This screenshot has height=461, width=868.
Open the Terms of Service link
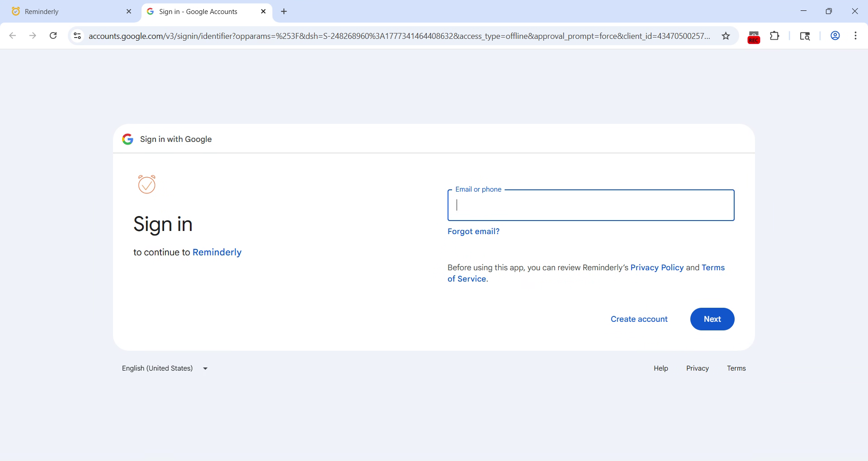(x=586, y=273)
